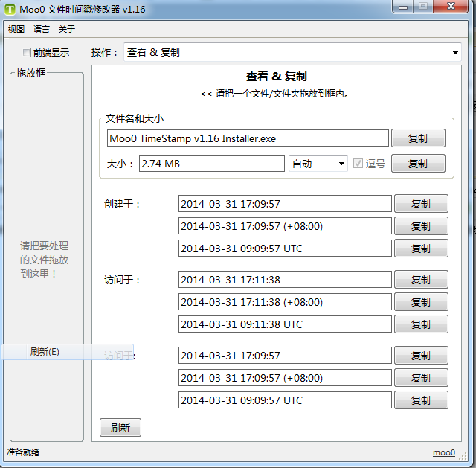Copy the last group's 17:09:57 local time
The image size is (476, 468).
421,356
